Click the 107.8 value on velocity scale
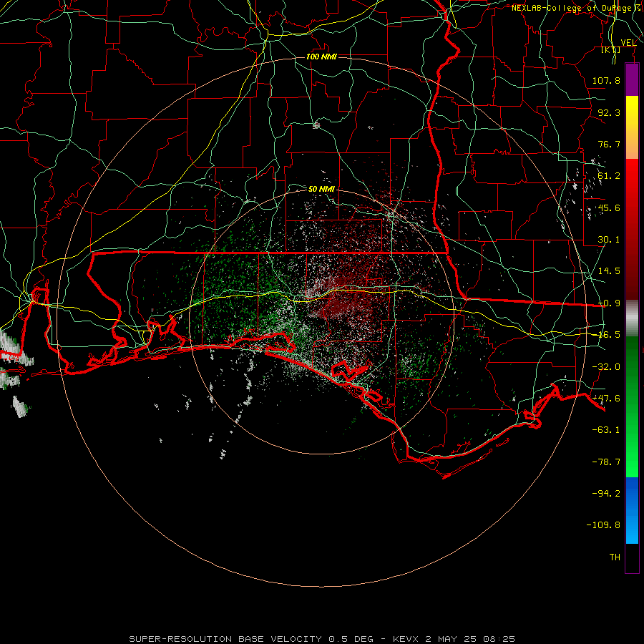Image resolution: width=644 pixels, height=644 pixels. (606, 80)
